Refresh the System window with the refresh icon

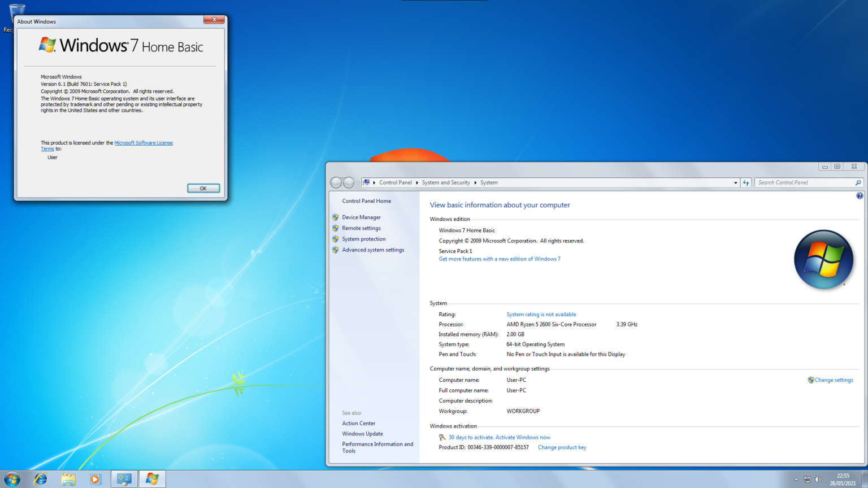(745, 182)
